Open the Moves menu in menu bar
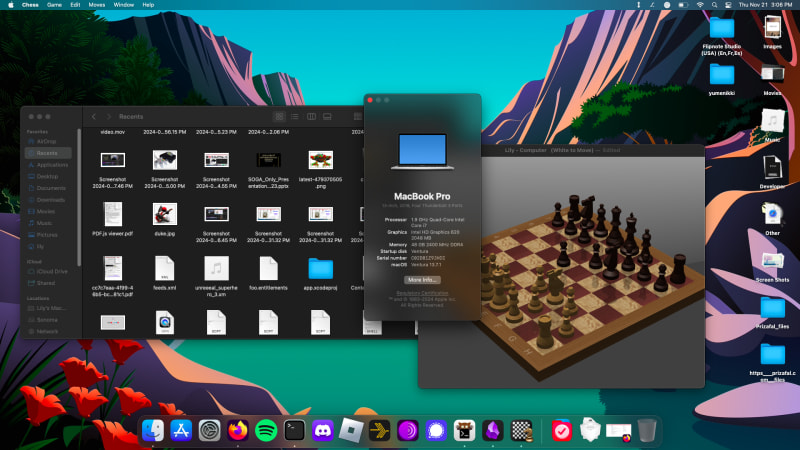 pos(96,5)
